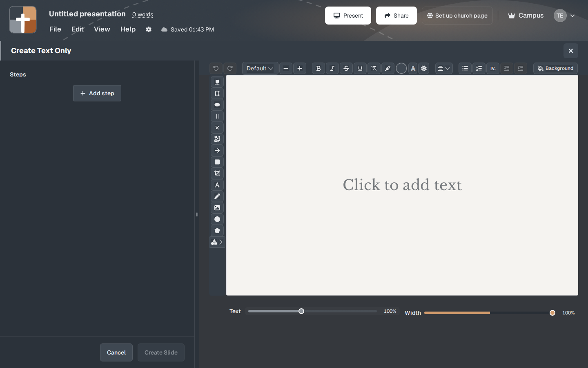Open the File menu
588x368 pixels.
click(55, 29)
